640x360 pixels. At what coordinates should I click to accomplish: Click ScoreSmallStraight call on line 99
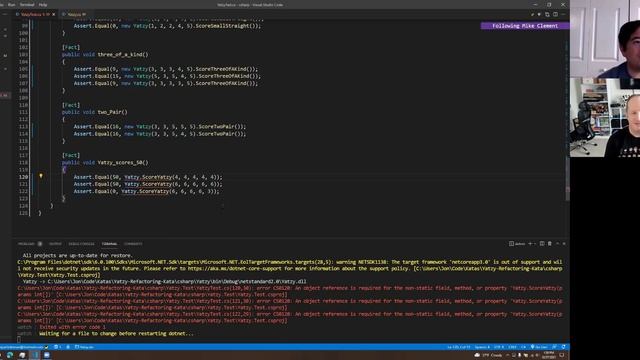(228, 26)
